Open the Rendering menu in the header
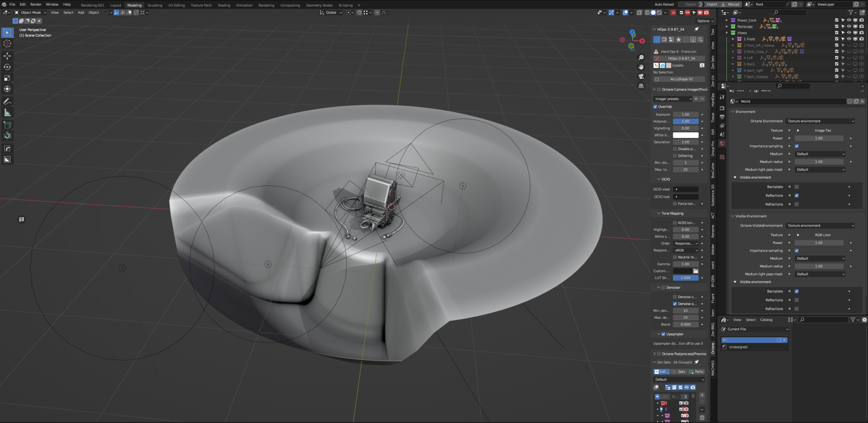 [x=266, y=5]
